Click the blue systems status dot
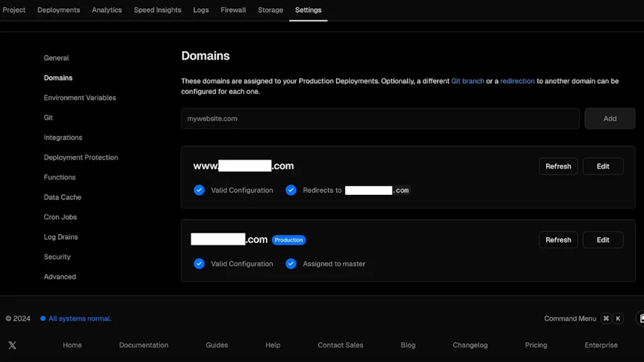The height and width of the screenshot is (362, 644). pos(43,318)
